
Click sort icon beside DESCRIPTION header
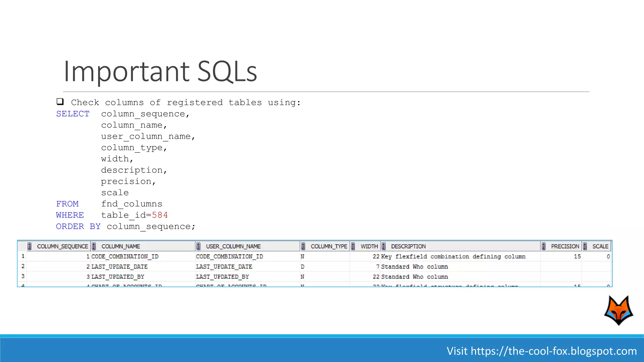(383, 246)
